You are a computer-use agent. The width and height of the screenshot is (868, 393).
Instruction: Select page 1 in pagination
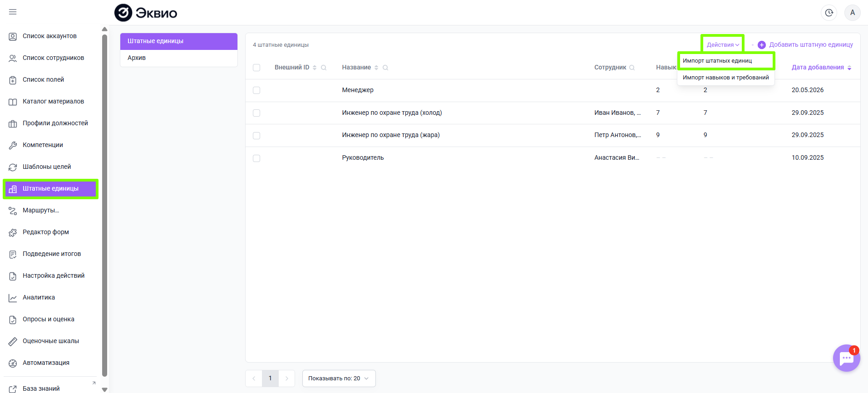pos(270,378)
